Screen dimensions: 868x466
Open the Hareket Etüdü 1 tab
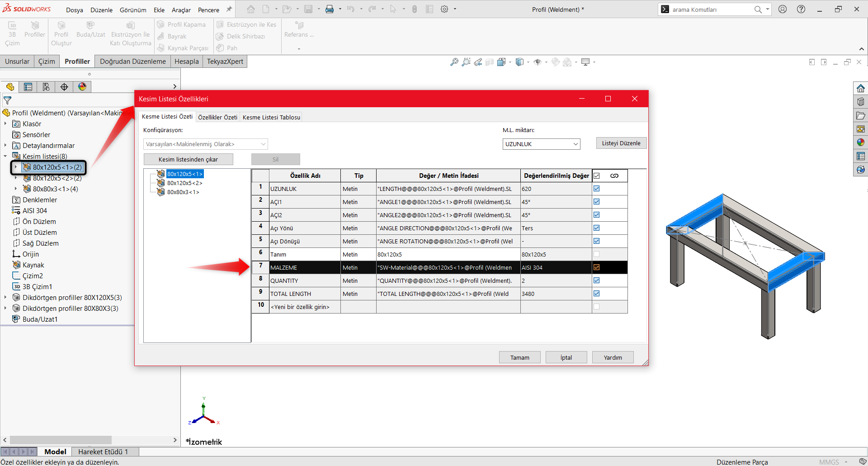[x=103, y=452]
